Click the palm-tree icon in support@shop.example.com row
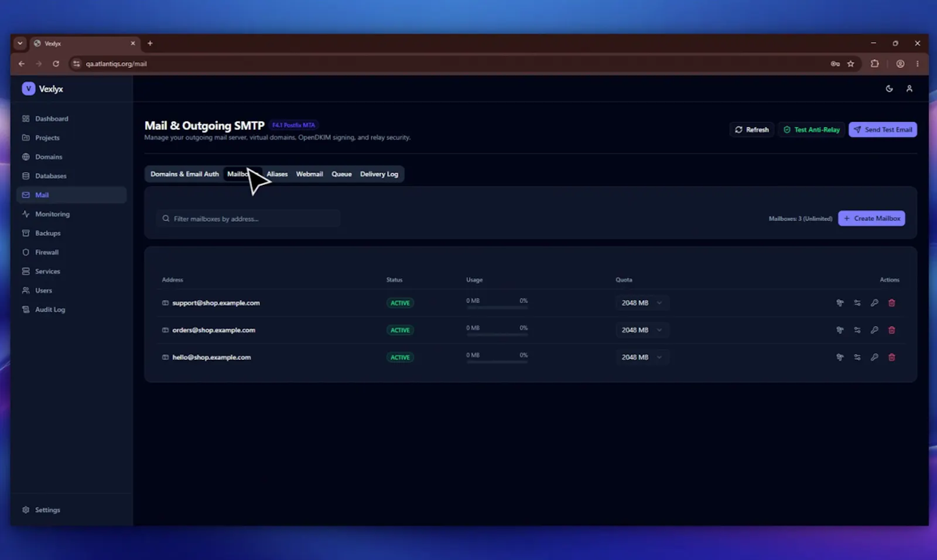The width and height of the screenshot is (937, 560). pos(840,303)
